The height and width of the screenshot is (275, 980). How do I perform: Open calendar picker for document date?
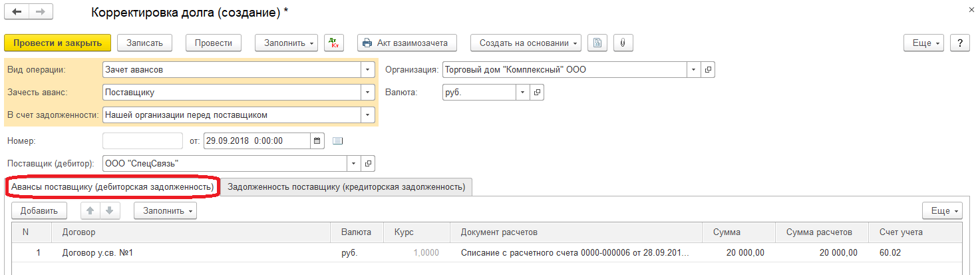(317, 140)
